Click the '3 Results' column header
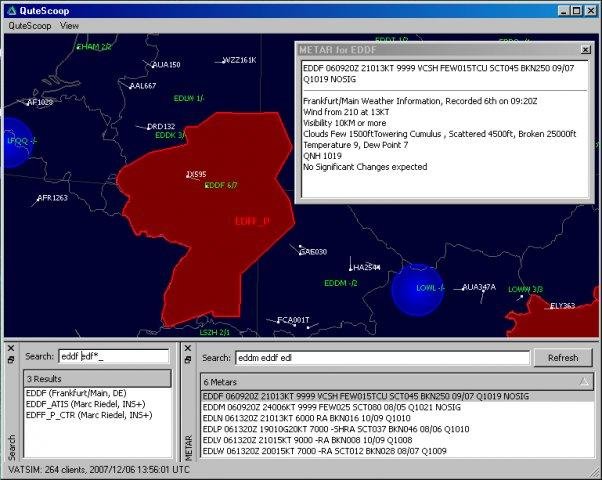Viewport: 602px width, 480px height. (98, 379)
